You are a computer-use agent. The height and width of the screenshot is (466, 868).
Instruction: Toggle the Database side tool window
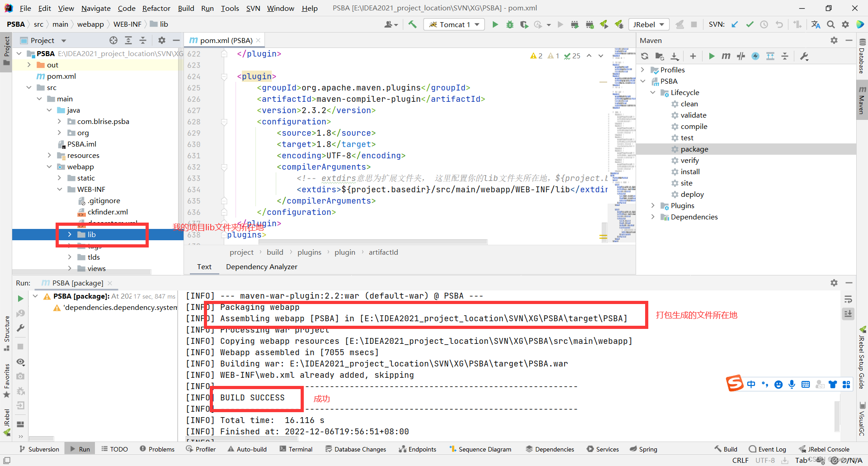862,57
